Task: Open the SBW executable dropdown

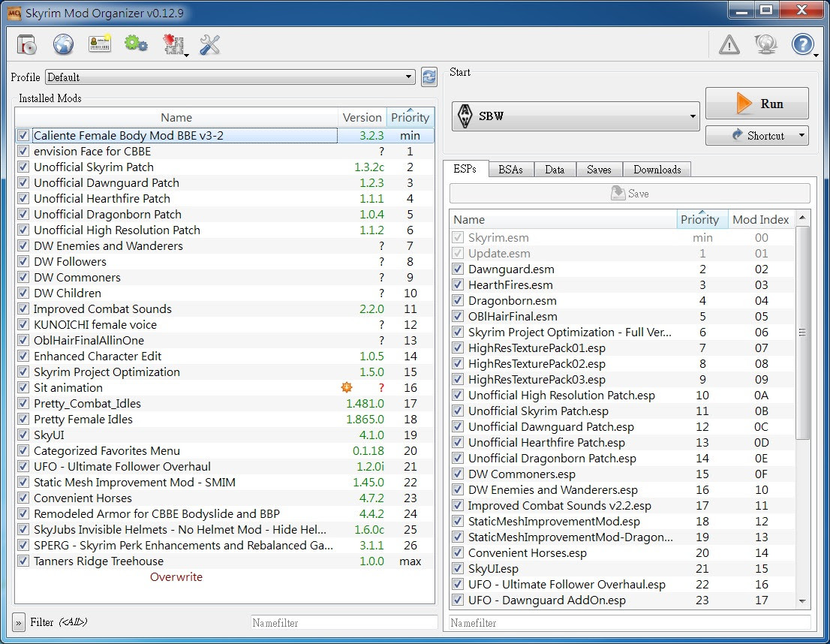Action: click(576, 116)
